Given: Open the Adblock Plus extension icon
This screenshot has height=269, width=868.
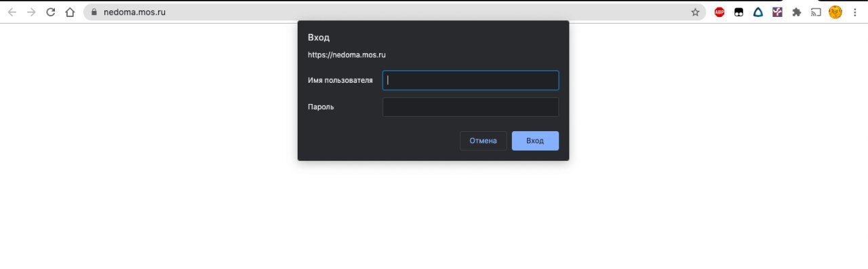Looking at the screenshot, I should (719, 12).
